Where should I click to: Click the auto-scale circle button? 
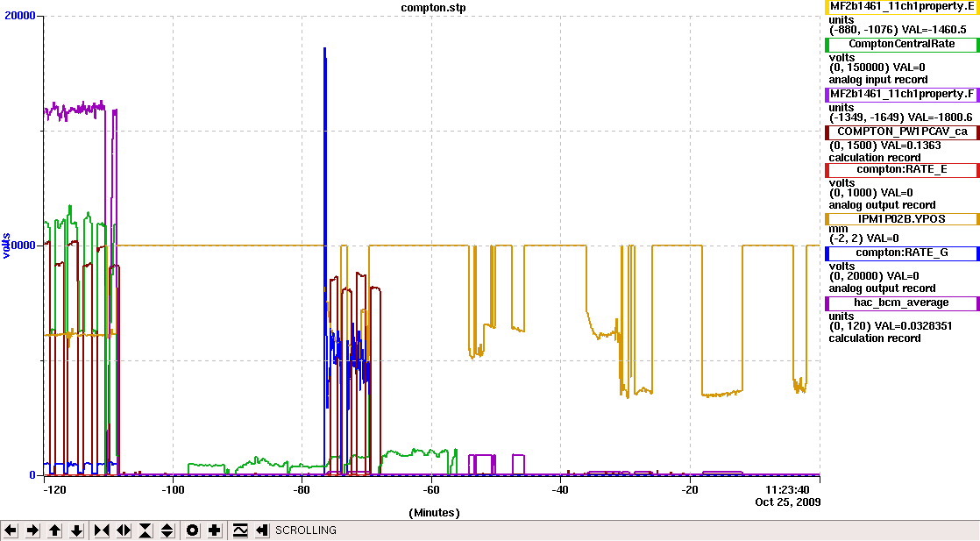point(193,530)
